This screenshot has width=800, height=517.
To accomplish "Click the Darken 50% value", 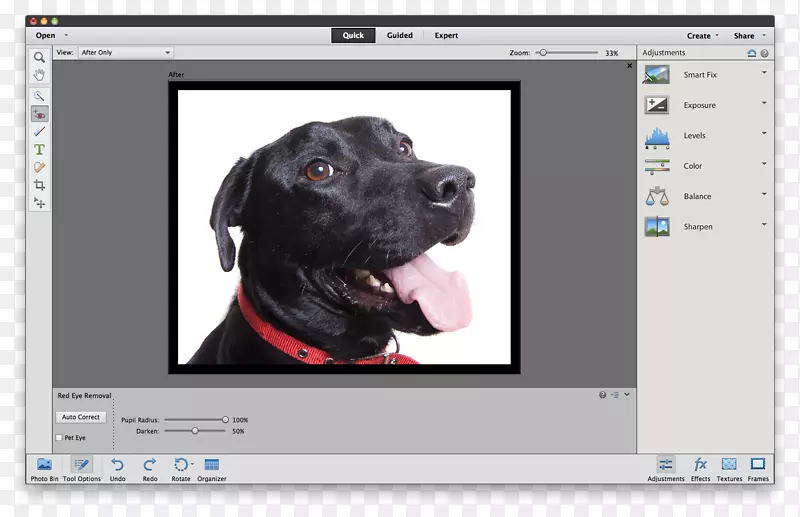I will [x=238, y=431].
